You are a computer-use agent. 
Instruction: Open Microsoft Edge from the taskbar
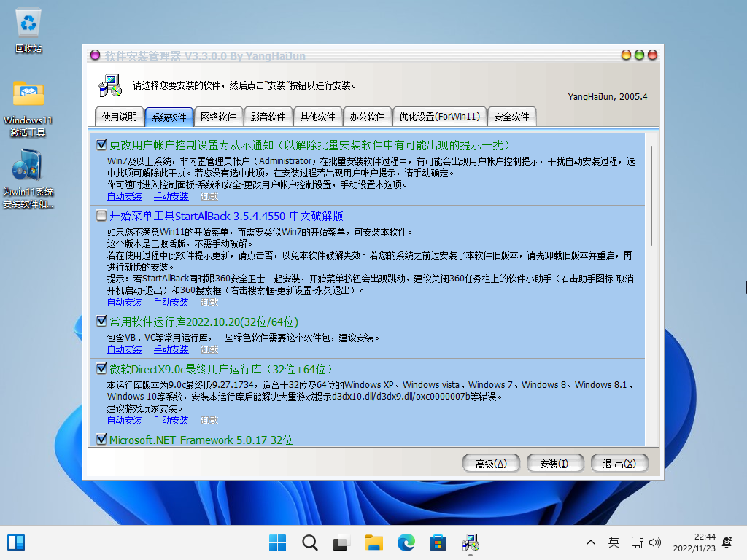(x=406, y=542)
